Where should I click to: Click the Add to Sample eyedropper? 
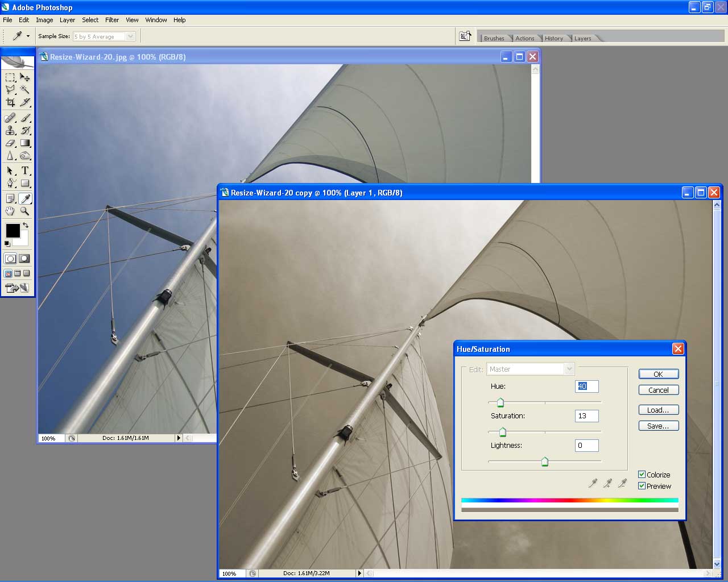pyautogui.click(x=607, y=483)
